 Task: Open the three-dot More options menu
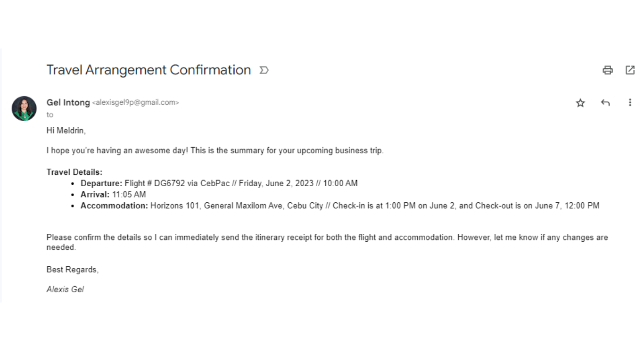click(630, 103)
